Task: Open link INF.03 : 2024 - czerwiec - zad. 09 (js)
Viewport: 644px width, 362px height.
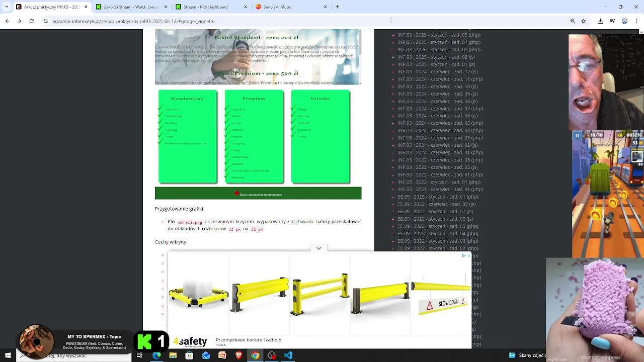Action: 438,94
